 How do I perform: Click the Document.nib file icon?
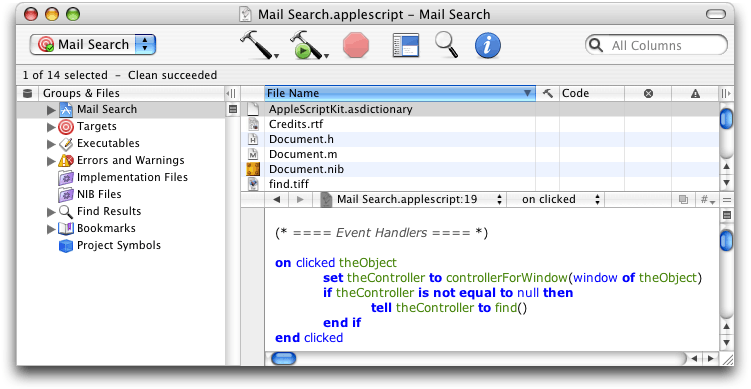(253, 169)
